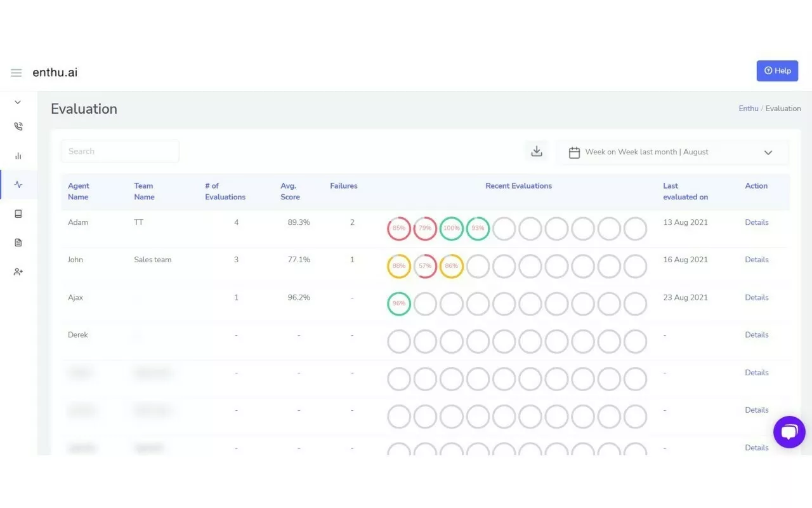This screenshot has width=812, height=508.
Task: Select the document reports sidebar icon
Action: [x=18, y=243]
